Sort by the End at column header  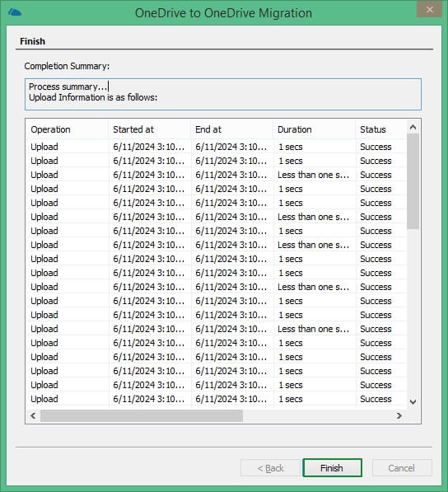click(231, 129)
